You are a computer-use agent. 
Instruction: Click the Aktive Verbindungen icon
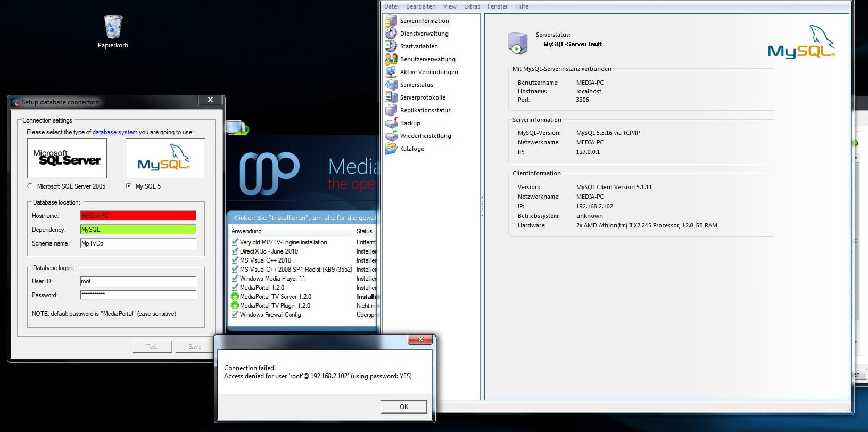pyautogui.click(x=391, y=72)
